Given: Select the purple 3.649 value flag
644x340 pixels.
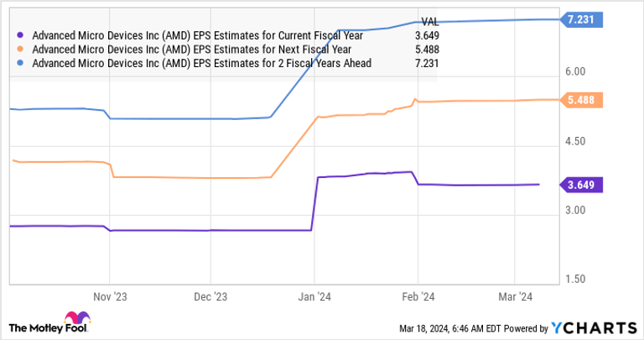Looking at the screenshot, I should coord(584,185).
